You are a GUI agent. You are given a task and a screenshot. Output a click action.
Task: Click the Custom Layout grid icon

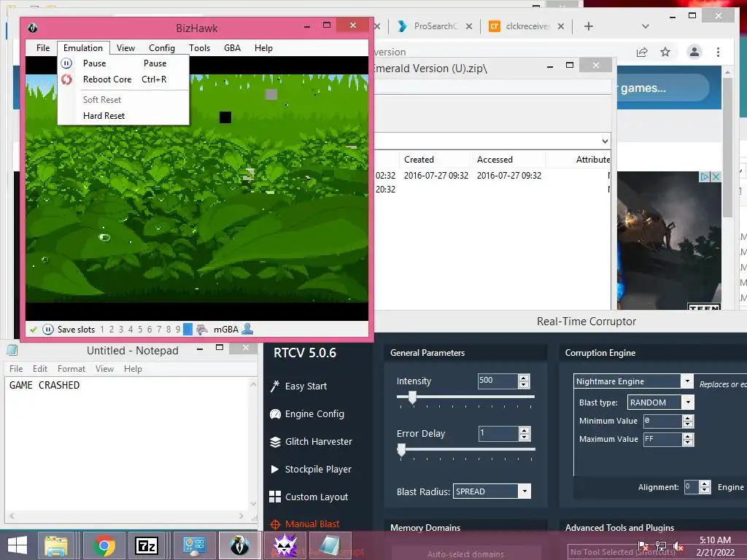(275, 497)
